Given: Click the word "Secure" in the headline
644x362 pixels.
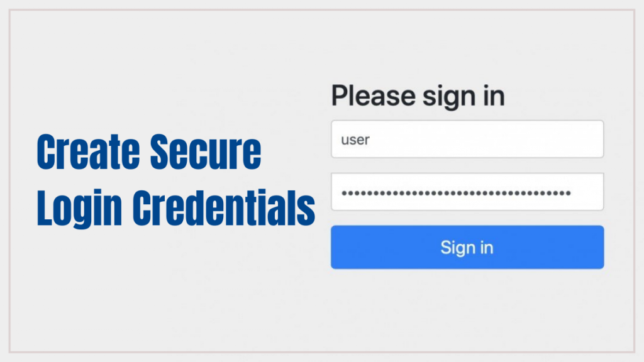Looking at the screenshot, I should tap(208, 150).
